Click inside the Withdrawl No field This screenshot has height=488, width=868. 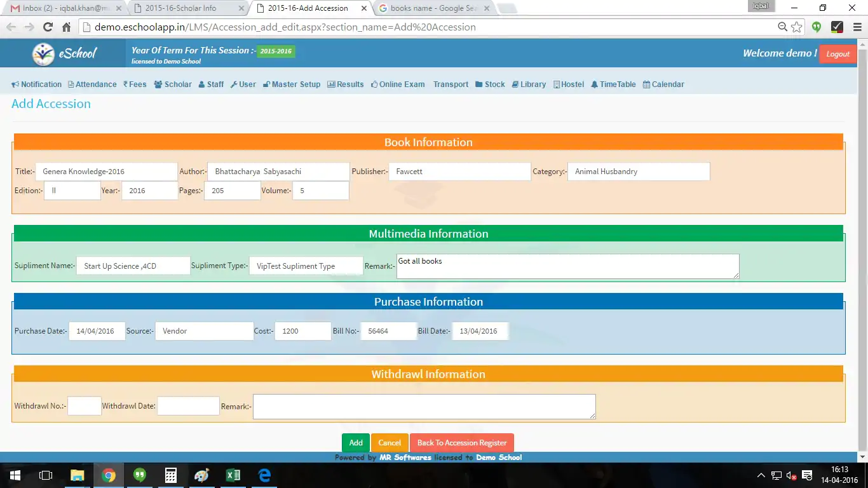(x=84, y=405)
